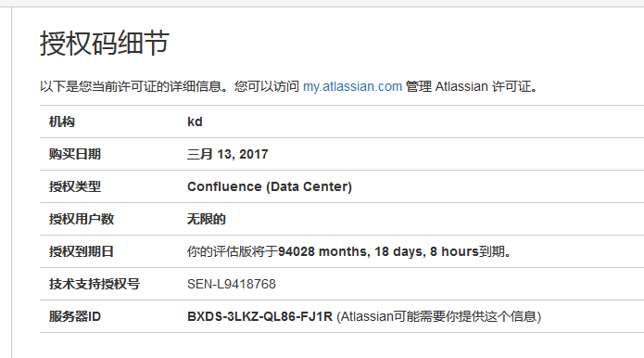This screenshot has height=358, width=644.
Task: Select support entitlement number SEN-L9418768
Action: point(232,284)
